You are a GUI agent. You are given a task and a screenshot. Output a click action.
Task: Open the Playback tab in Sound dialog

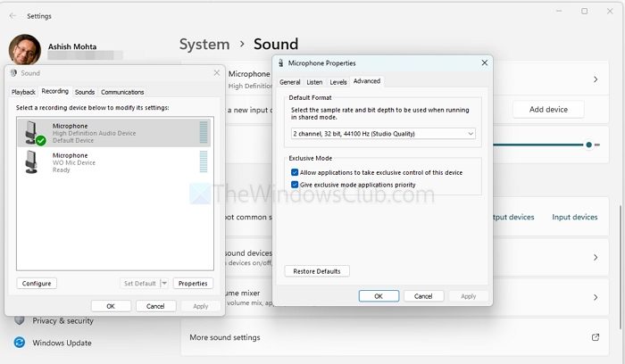pos(23,92)
